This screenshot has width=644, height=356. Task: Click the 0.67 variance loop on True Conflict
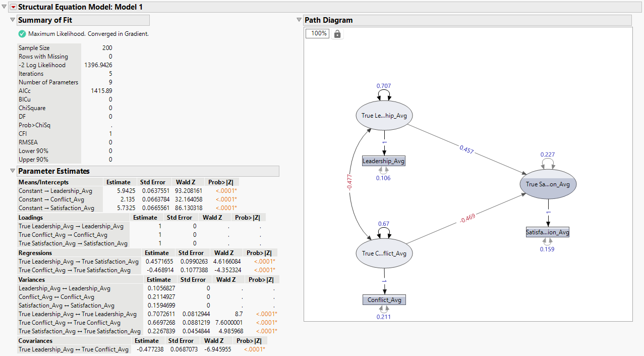click(x=384, y=230)
